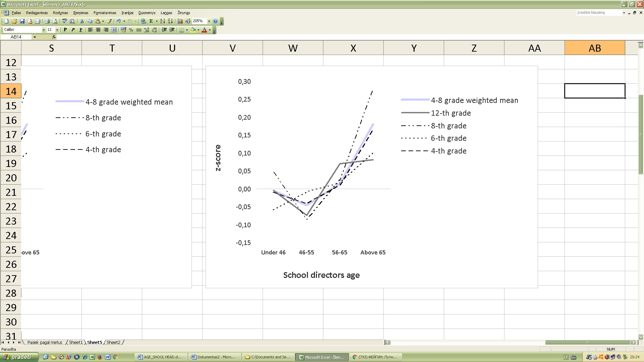Apply thousands separator 000 style
This screenshot has height=362, width=644.
139,30
